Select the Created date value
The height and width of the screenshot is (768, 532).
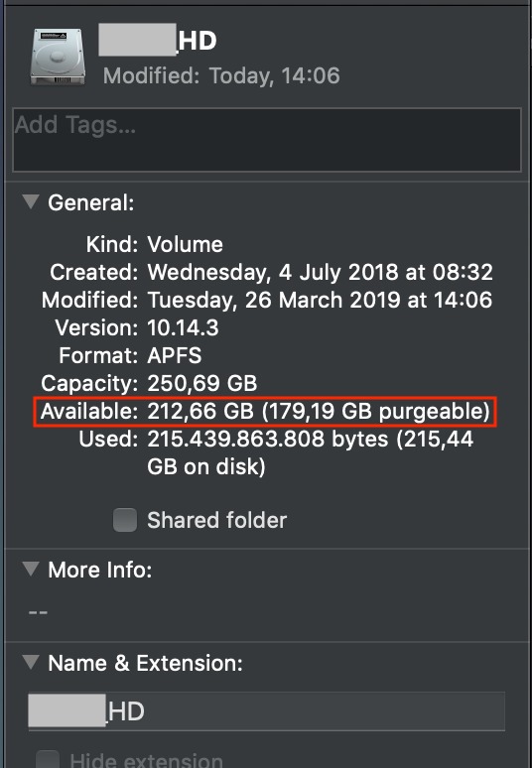[x=320, y=272]
